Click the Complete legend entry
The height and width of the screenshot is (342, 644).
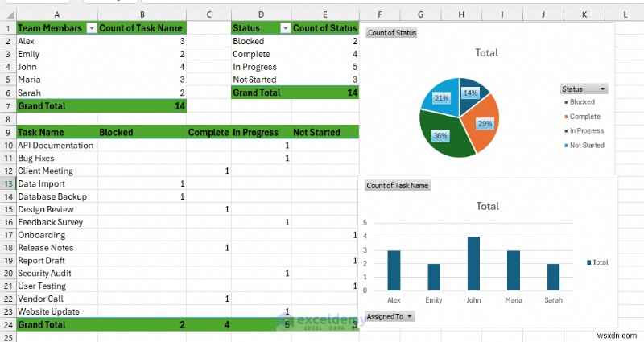click(582, 117)
